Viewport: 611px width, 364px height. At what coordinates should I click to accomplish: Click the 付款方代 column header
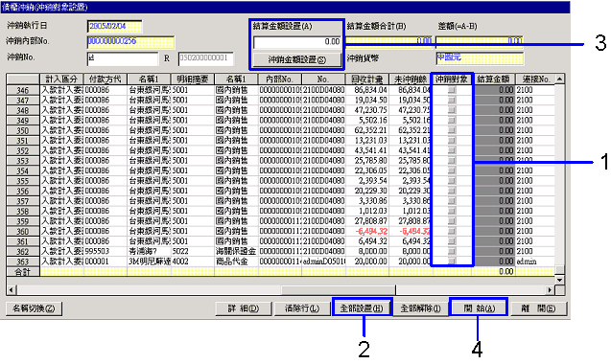[106, 80]
